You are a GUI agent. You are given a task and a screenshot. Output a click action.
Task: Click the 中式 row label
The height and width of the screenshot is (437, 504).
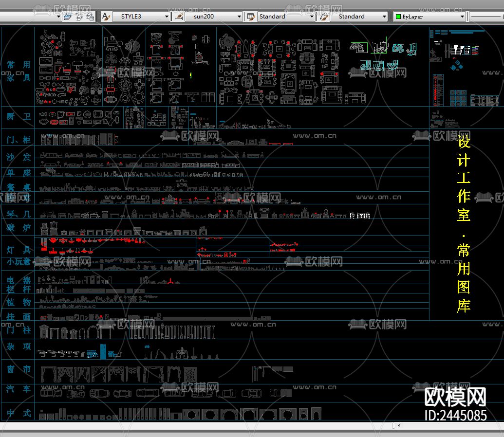[x=19, y=413]
